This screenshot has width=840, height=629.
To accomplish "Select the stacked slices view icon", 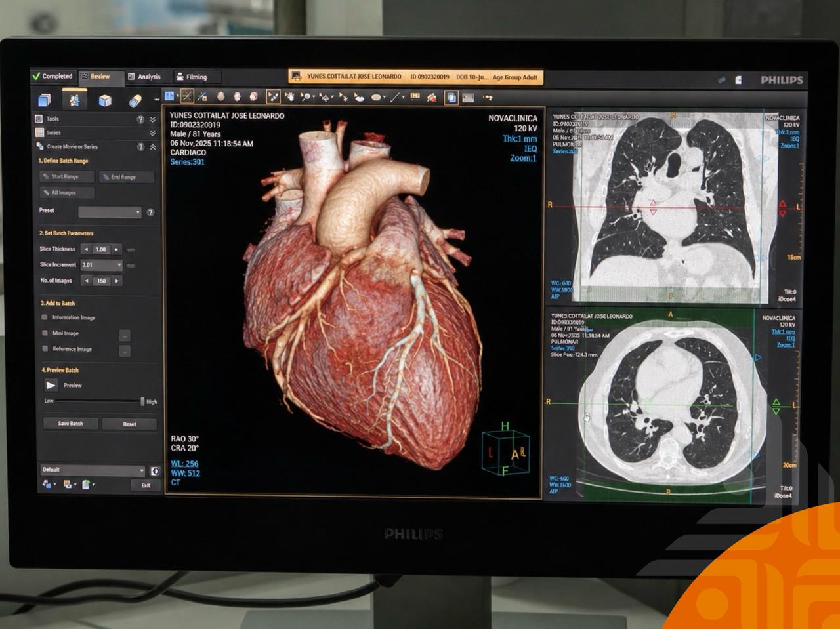I will 45,100.
